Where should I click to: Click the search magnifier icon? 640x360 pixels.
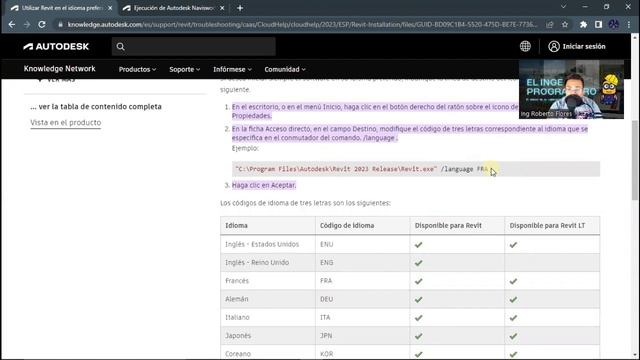pyautogui.click(x=120, y=47)
